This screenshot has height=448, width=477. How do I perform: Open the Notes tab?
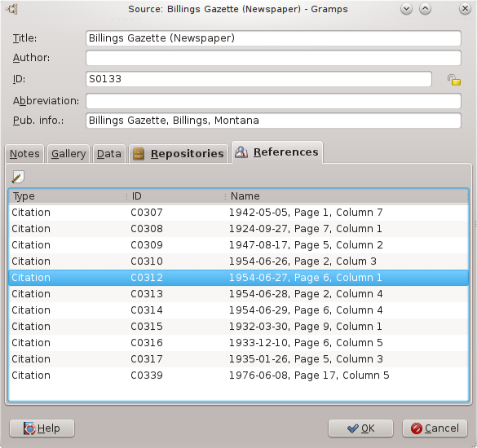click(24, 154)
